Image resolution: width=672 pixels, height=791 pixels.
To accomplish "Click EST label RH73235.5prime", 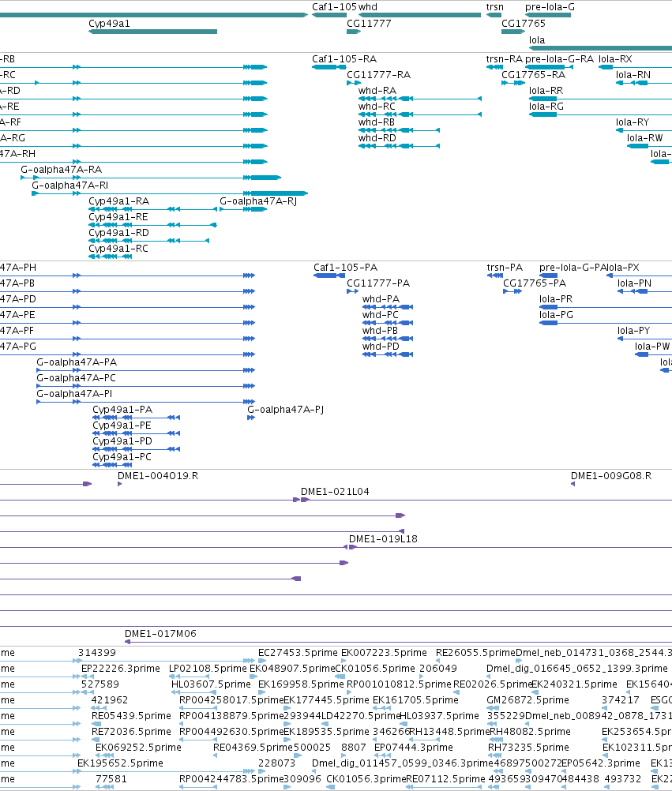I will coord(529,748).
